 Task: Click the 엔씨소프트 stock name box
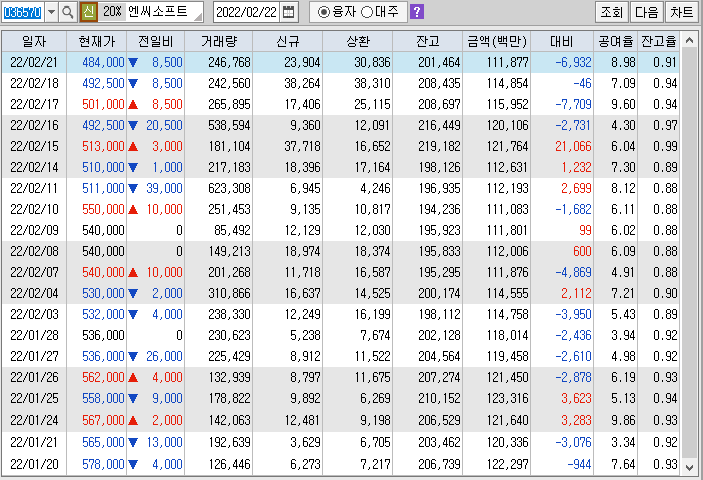click(x=163, y=12)
